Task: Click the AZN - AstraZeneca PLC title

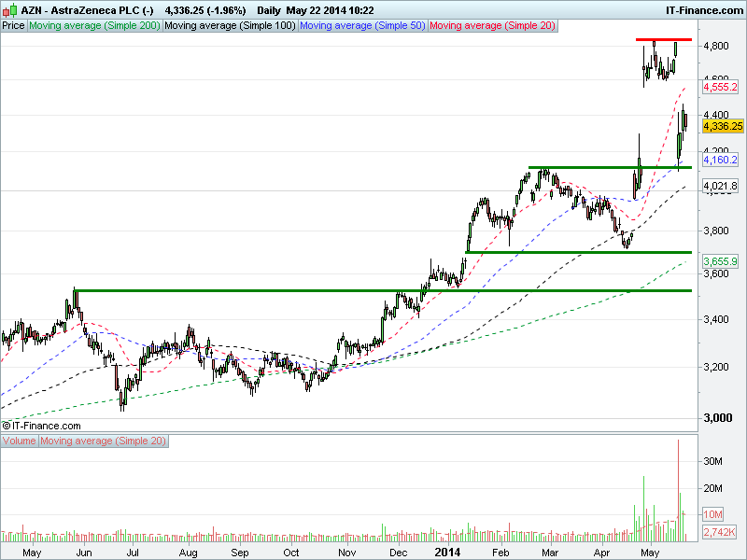Action: point(87,10)
